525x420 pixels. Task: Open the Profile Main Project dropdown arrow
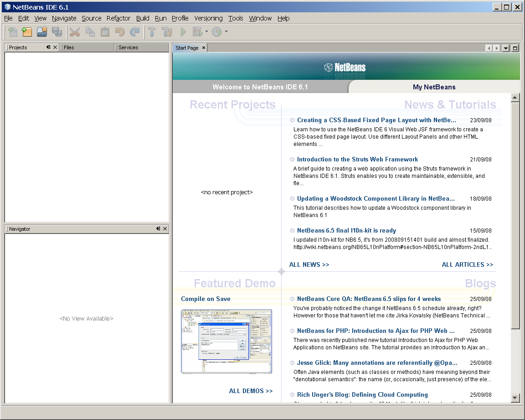(x=226, y=32)
